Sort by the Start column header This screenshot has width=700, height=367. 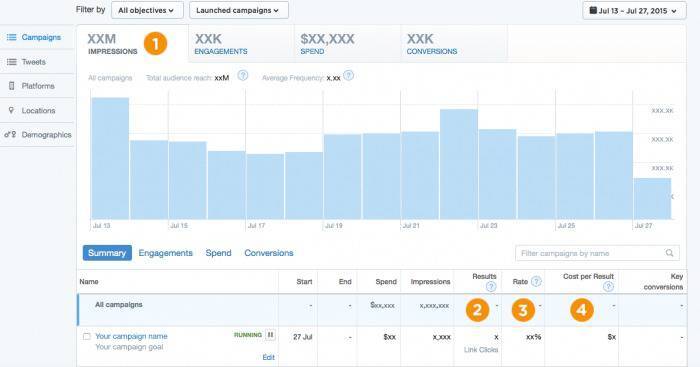click(304, 282)
